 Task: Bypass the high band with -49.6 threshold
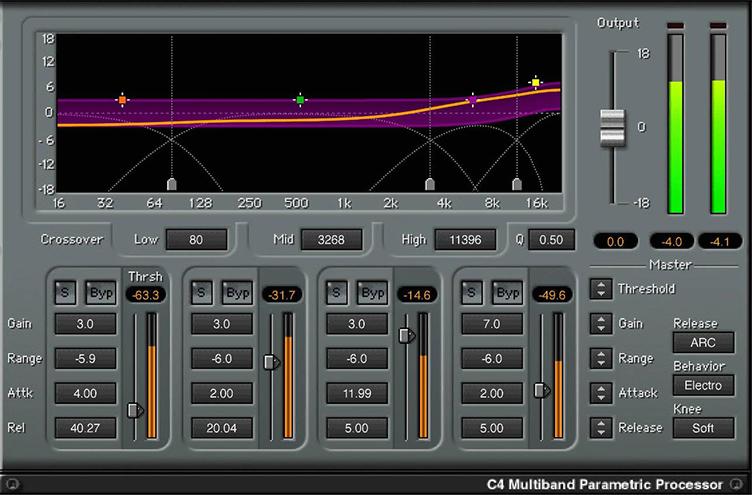click(x=507, y=292)
